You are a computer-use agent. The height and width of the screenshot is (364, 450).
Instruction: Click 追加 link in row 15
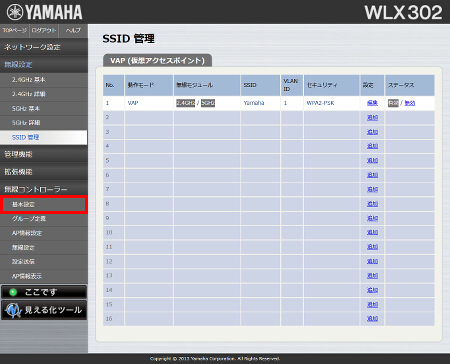click(x=372, y=304)
